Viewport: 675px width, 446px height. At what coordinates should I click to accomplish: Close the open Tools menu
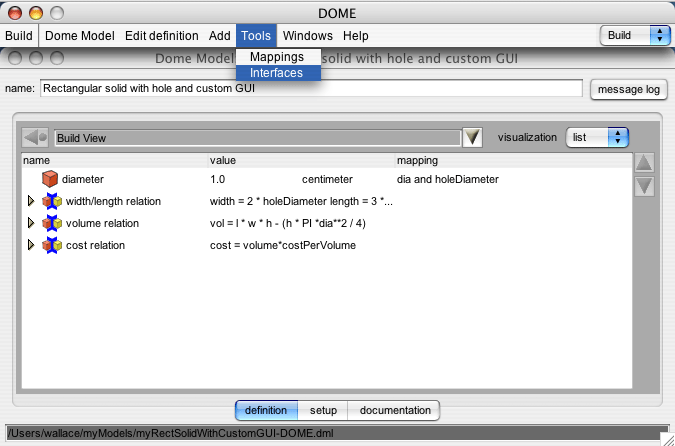[256, 36]
